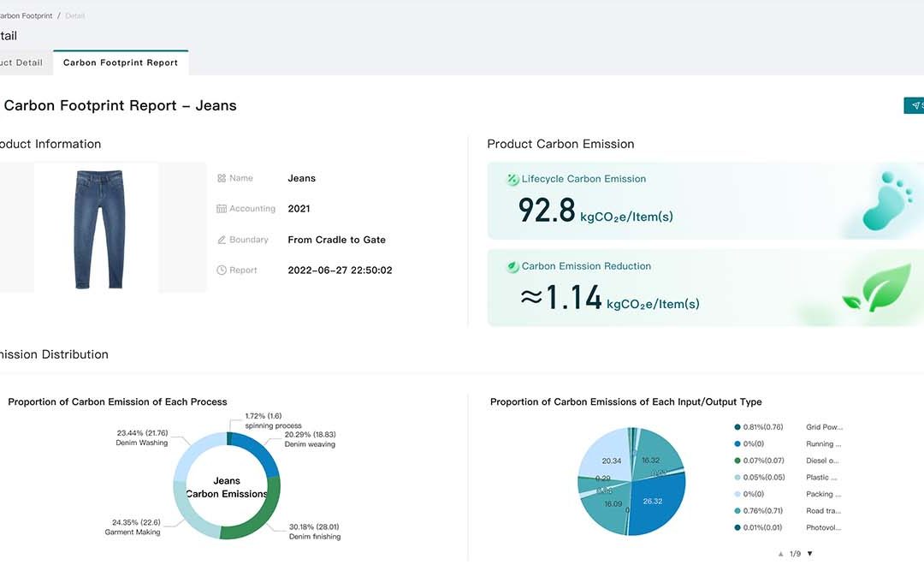Click the 92.8 lifecycle emission value
Screen dimensions: 924x565
coord(546,211)
